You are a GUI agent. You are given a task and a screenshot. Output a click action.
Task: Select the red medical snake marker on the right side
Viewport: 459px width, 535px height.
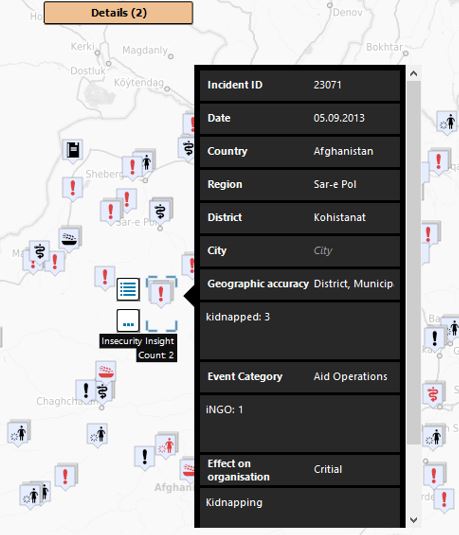(433, 394)
